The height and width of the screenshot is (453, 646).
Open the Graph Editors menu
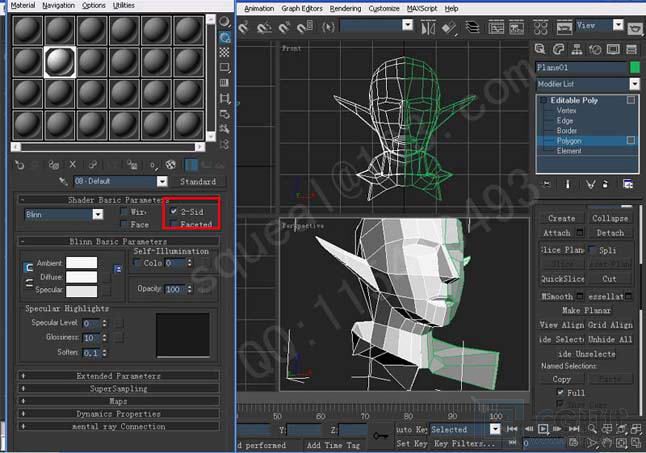(302, 8)
